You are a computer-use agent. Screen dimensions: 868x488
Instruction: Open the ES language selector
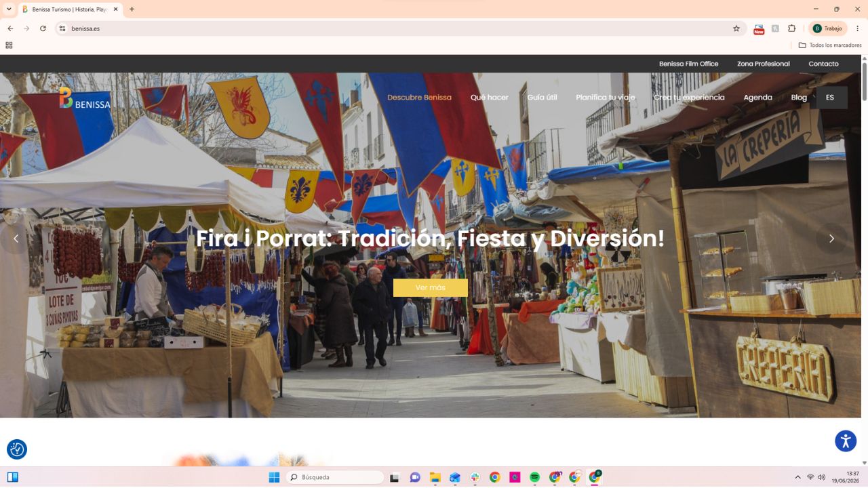click(x=830, y=98)
